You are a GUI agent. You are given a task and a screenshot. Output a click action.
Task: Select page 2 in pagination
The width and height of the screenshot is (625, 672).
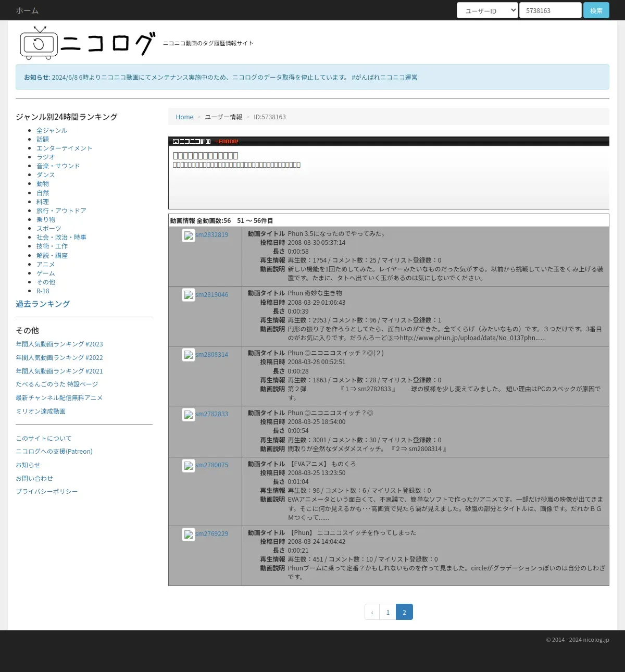(x=405, y=612)
